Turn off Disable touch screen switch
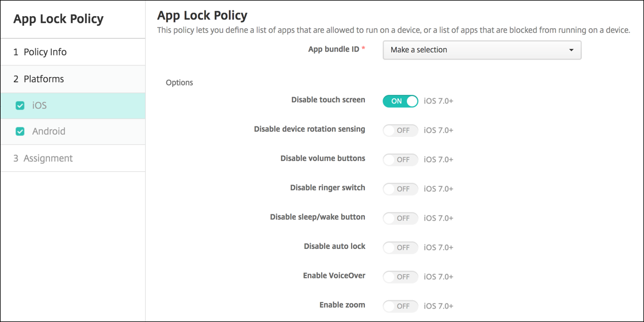Viewport: 644px width, 322px height. coord(400,101)
